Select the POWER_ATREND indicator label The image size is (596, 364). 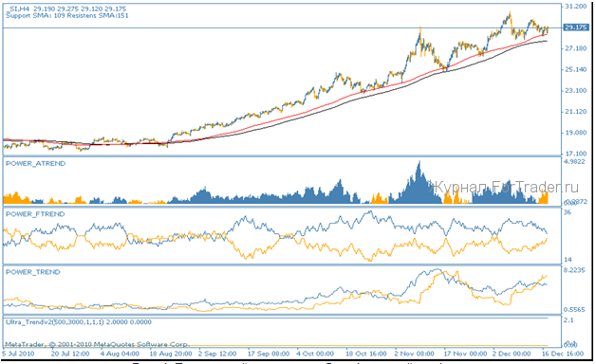point(35,164)
